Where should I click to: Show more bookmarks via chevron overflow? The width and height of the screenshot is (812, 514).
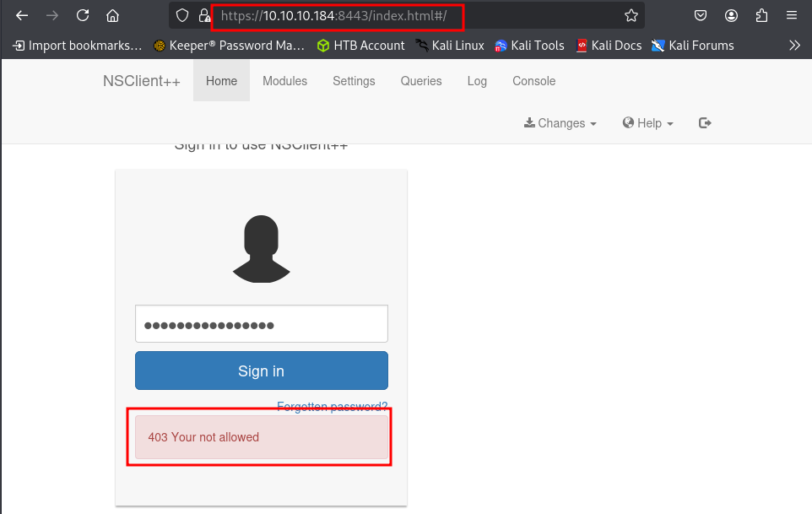(794, 46)
